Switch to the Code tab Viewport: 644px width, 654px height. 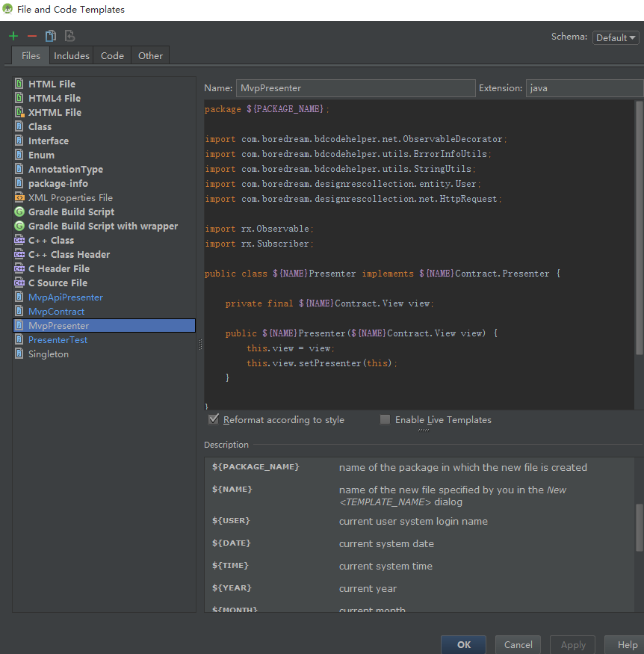coord(112,55)
